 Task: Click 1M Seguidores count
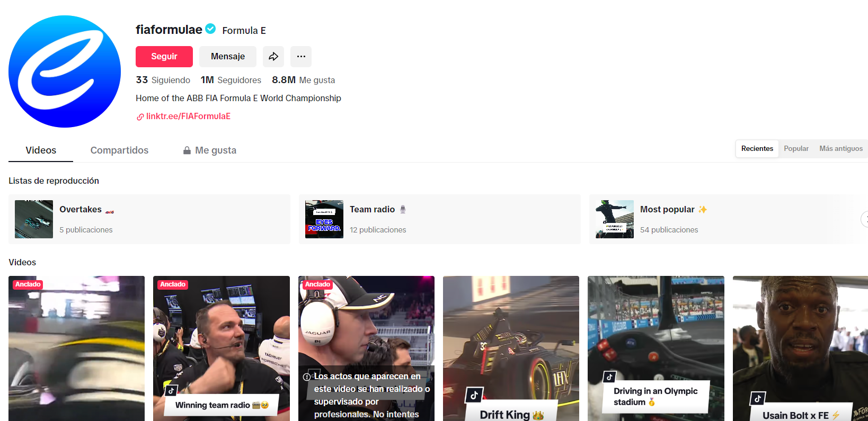click(x=231, y=80)
